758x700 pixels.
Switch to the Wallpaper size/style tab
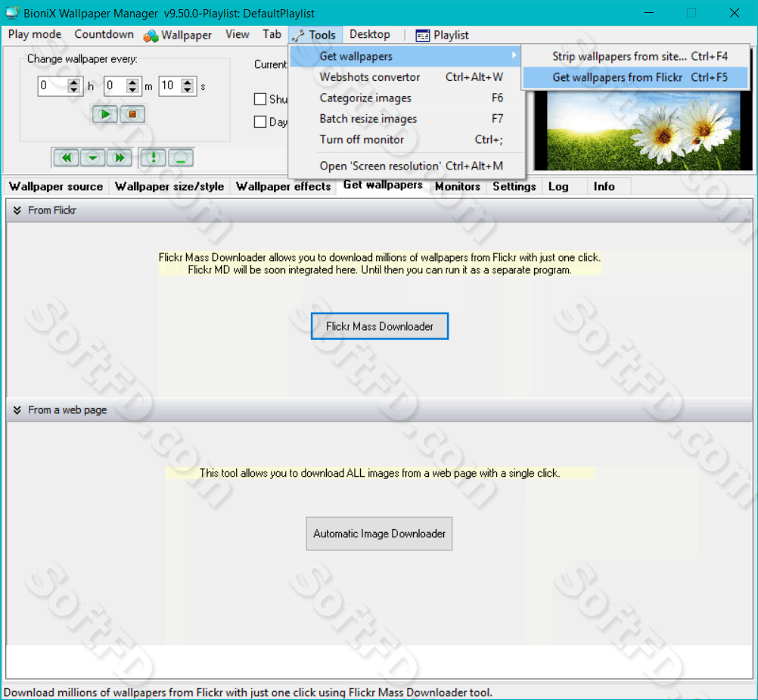point(169,187)
